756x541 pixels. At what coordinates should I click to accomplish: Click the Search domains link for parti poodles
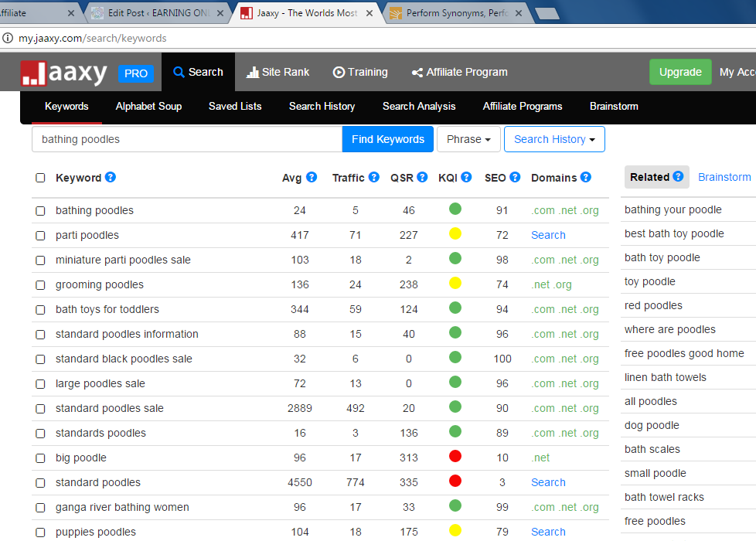point(548,235)
